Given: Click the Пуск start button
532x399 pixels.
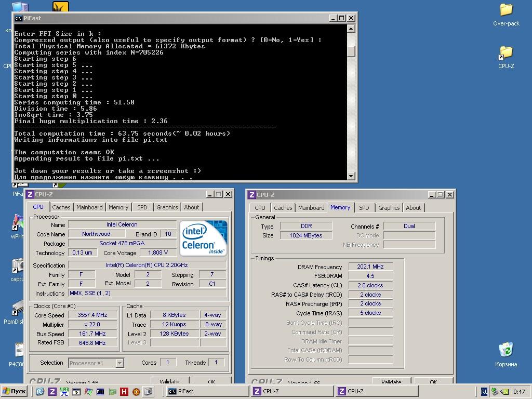Looking at the screenshot, I should 14,392.
